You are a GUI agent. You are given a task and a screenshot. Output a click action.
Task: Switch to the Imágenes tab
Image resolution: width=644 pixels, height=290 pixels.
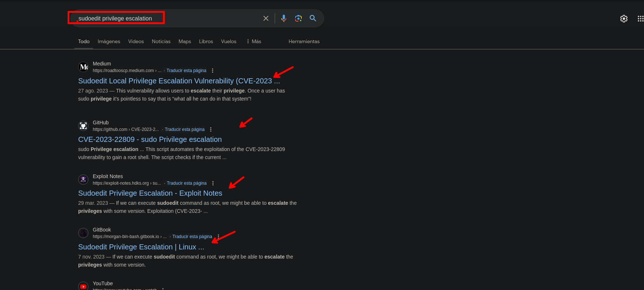(109, 41)
